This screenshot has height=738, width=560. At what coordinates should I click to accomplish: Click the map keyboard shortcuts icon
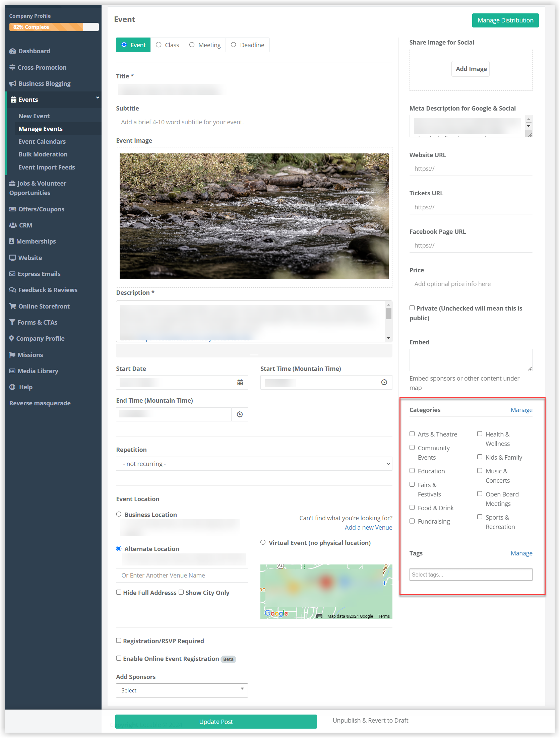tap(319, 616)
